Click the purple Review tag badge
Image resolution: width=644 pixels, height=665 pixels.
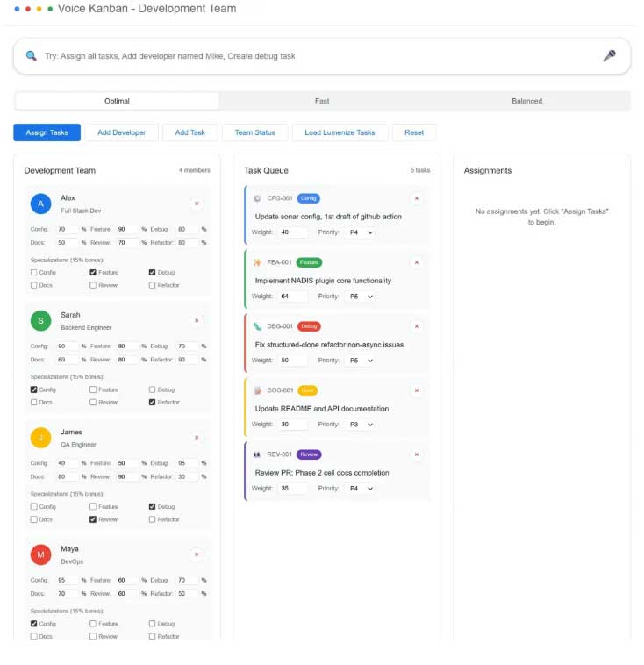[309, 454]
